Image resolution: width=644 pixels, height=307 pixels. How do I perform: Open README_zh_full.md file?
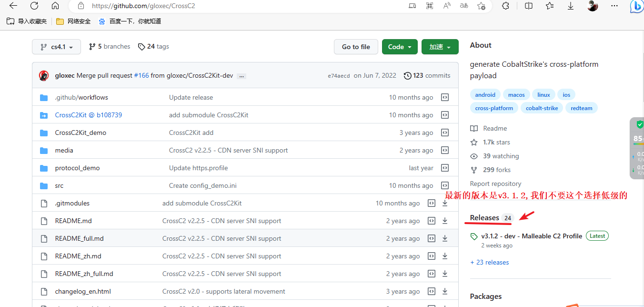pos(84,274)
